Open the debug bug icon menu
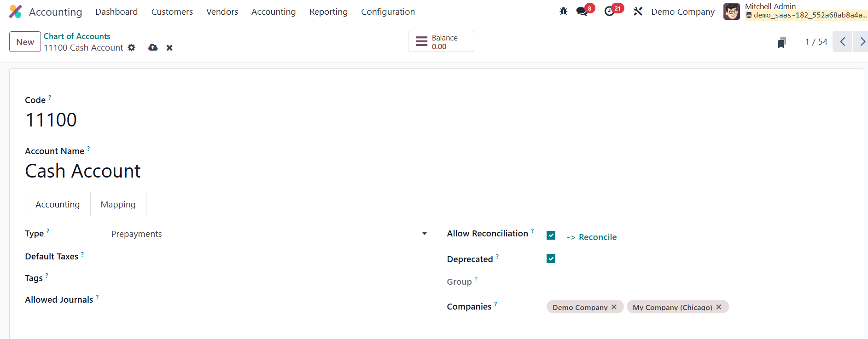This screenshot has height=339, width=868. [563, 11]
